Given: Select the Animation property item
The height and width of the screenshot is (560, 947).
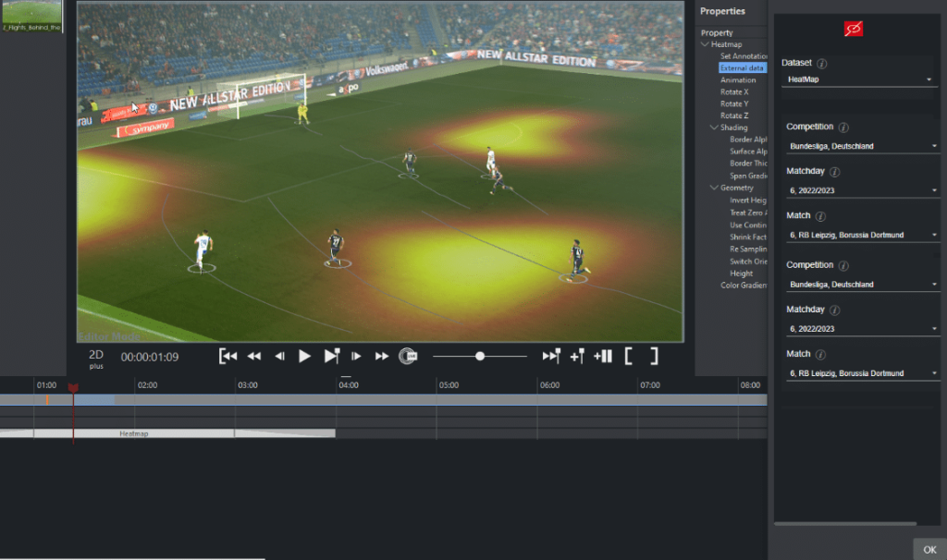Looking at the screenshot, I should (x=738, y=80).
